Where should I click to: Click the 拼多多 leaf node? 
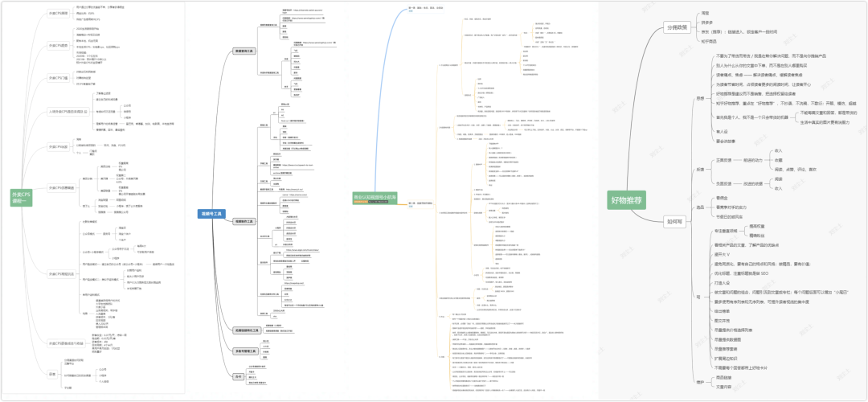[707, 23]
